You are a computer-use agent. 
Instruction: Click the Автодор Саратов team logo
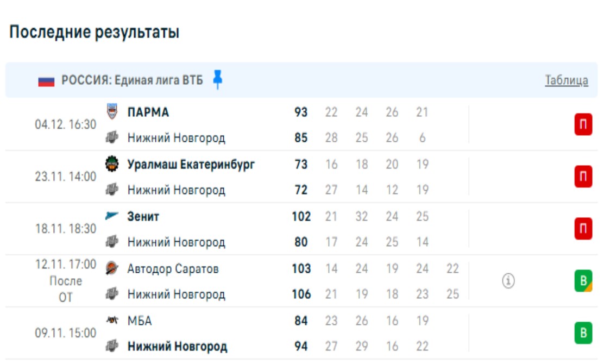click(111, 268)
